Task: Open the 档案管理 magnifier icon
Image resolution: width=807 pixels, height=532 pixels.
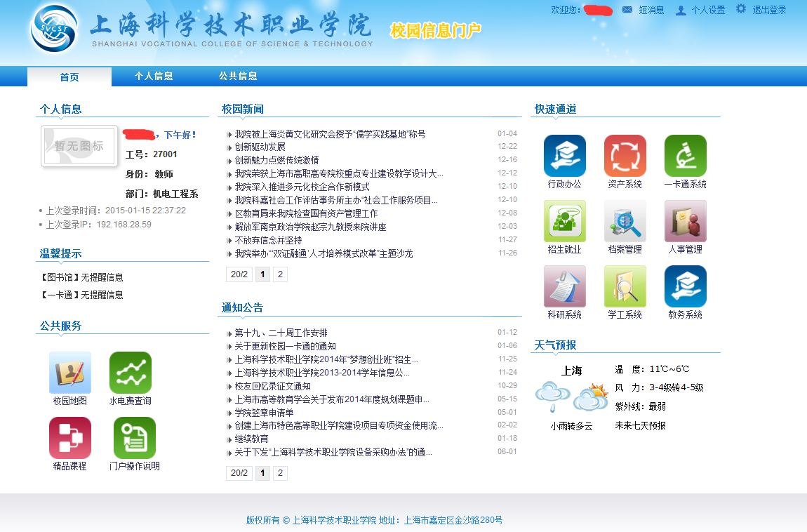Action: pyautogui.click(x=625, y=221)
